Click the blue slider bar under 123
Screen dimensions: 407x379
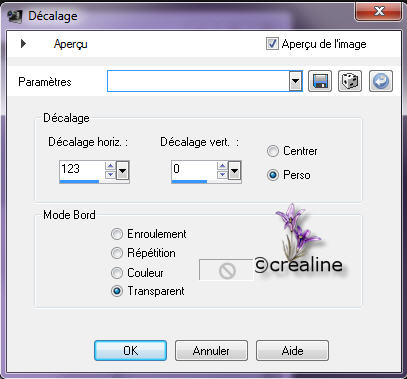(x=79, y=182)
